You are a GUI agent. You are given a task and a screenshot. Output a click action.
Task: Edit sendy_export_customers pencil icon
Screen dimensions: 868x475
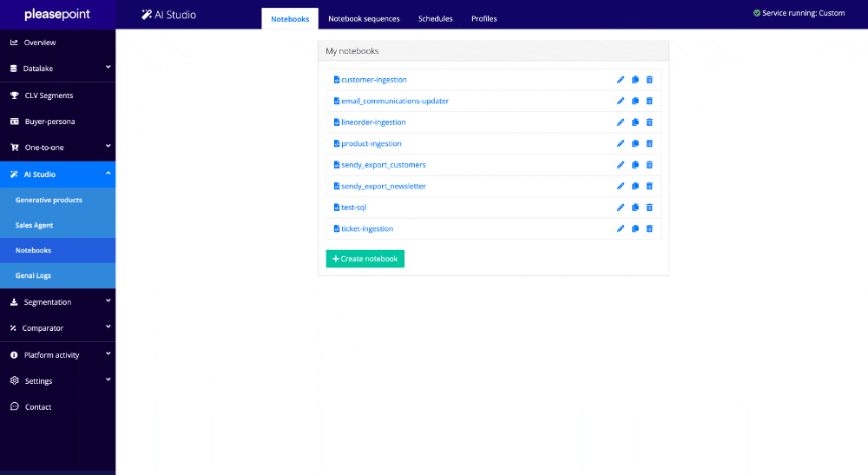621,165
